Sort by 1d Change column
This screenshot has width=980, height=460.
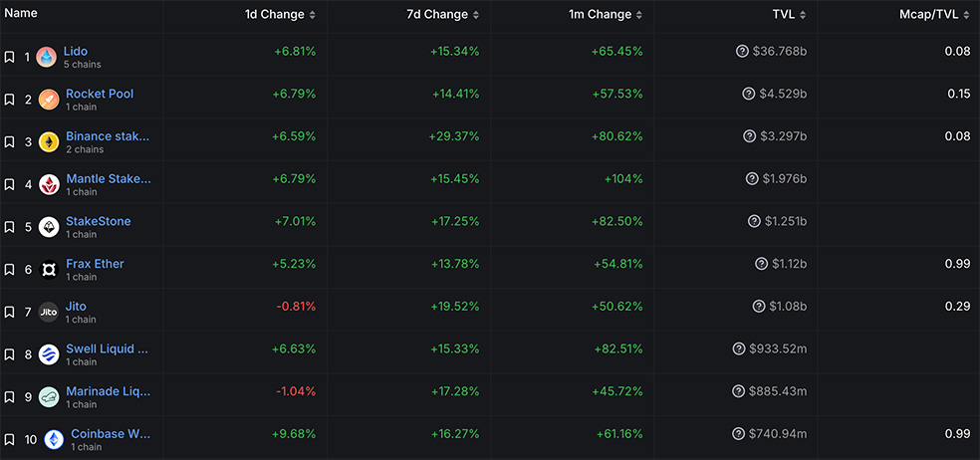click(x=282, y=15)
